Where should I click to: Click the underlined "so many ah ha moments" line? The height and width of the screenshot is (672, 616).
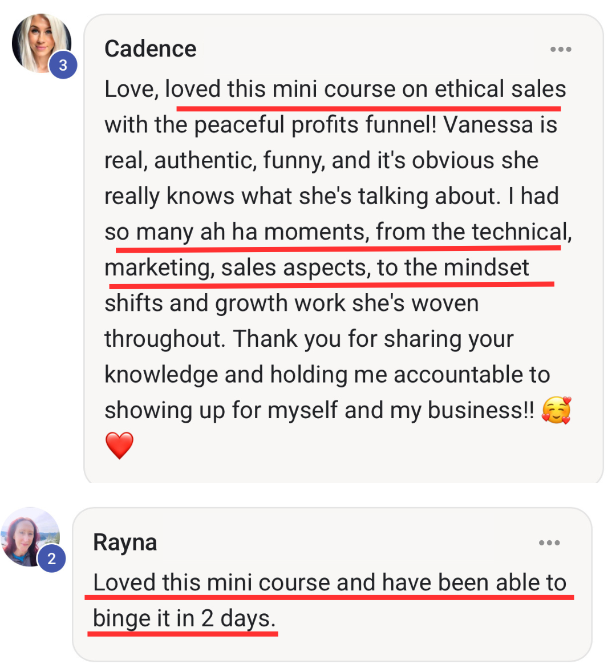(234, 232)
